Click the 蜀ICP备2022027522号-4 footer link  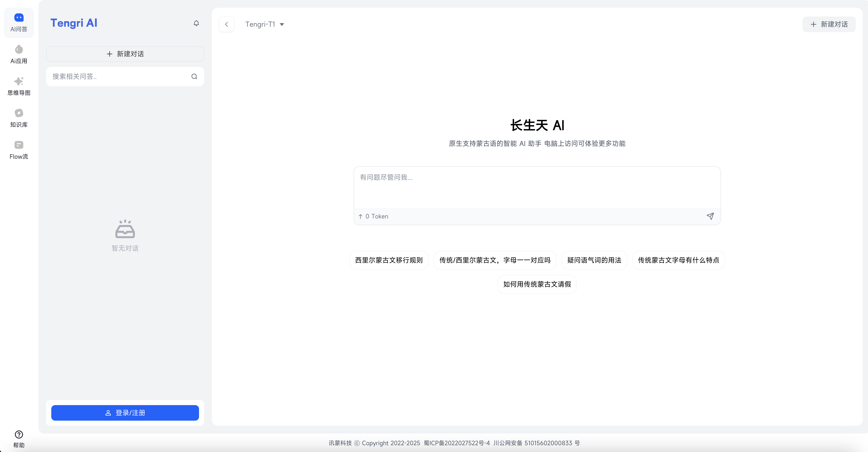coord(456,443)
